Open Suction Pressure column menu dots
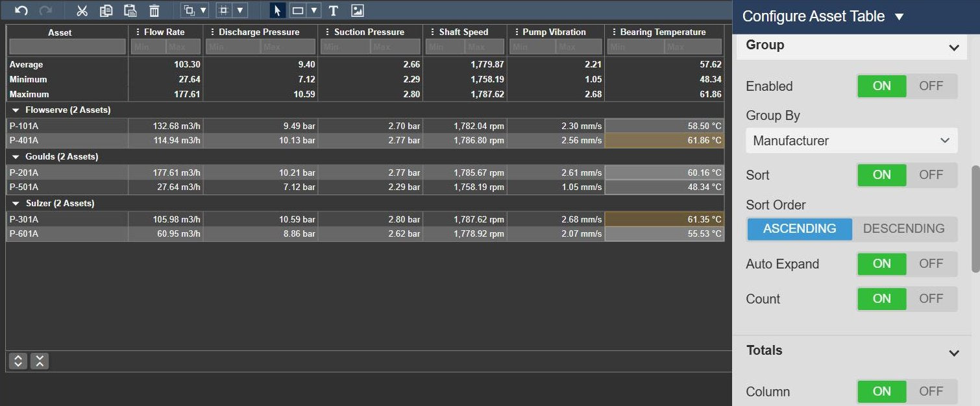980x406 pixels. [x=328, y=32]
